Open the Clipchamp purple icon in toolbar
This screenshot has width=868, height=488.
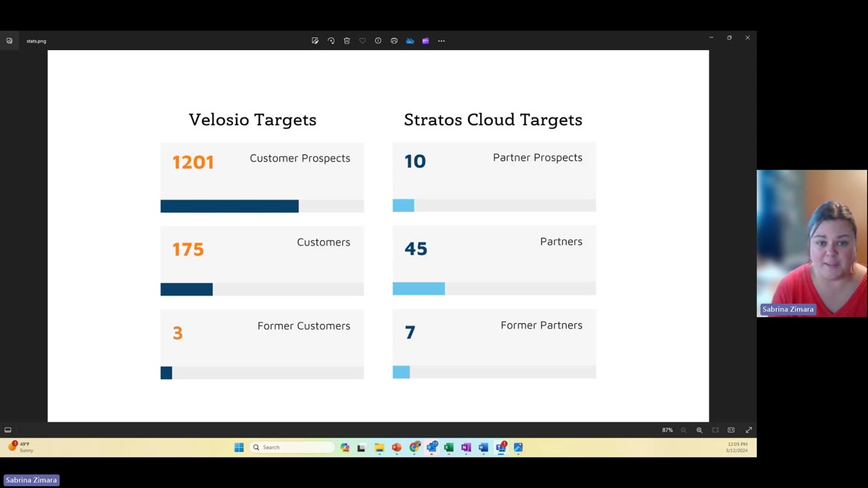(x=425, y=41)
